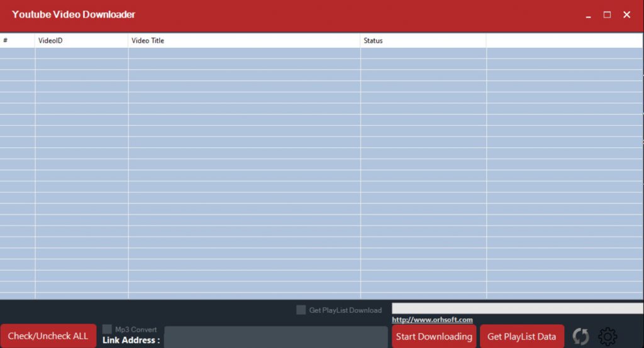
Task: Click the # column header
Action: 17,41
